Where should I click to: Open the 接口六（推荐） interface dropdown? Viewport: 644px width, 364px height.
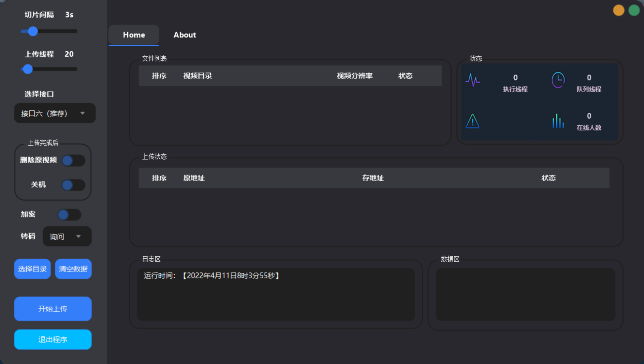coord(55,113)
